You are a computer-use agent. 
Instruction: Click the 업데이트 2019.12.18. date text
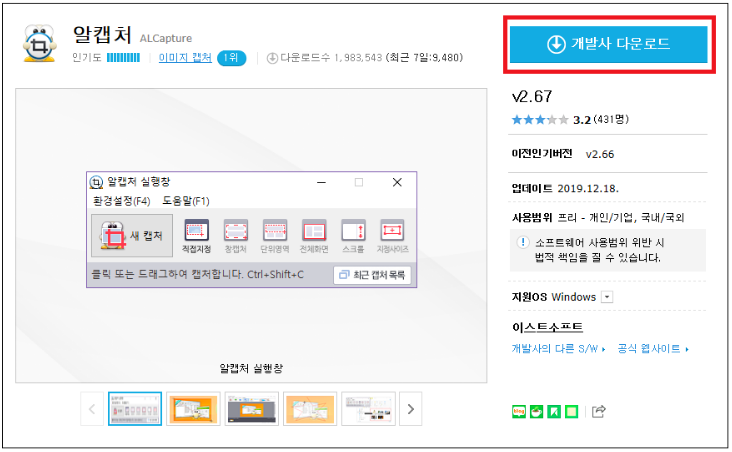[565, 189]
